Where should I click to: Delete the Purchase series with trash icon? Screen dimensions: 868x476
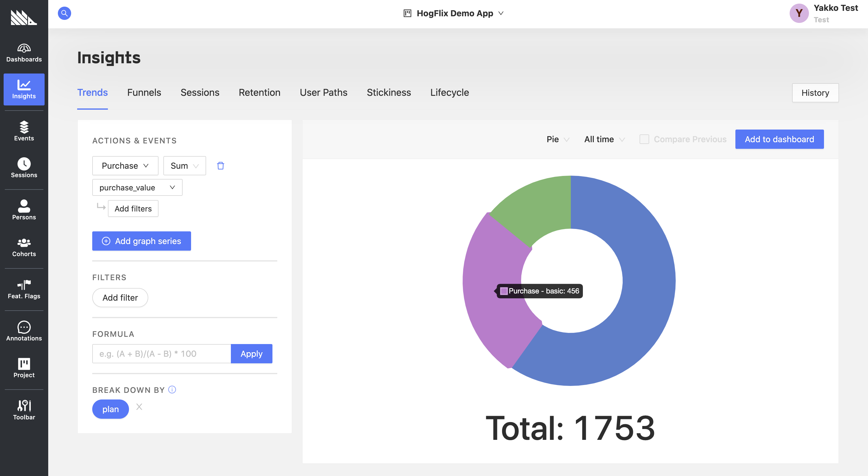[x=220, y=165]
